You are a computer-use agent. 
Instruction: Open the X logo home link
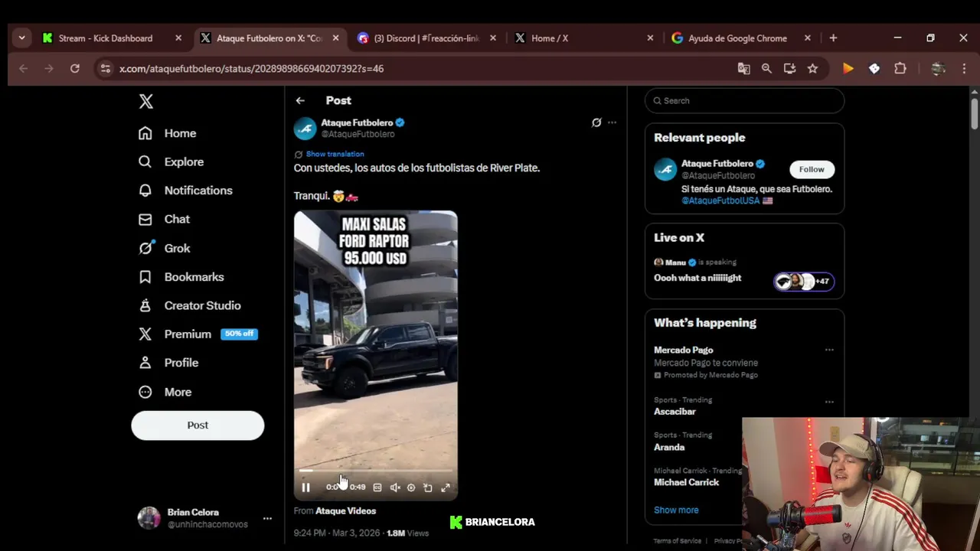[x=145, y=101]
